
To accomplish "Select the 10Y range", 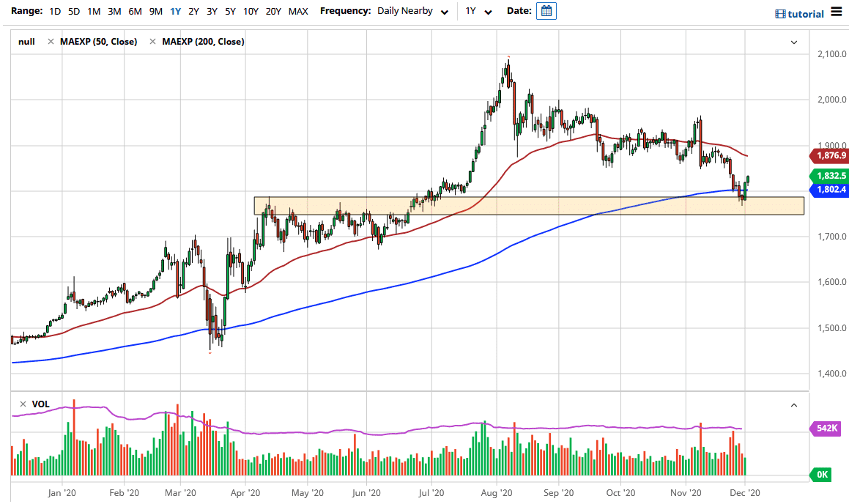I will 251,11.
